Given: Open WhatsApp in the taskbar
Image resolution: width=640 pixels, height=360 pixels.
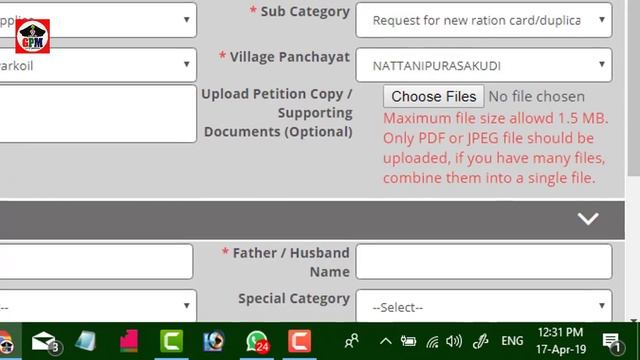Looking at the screenshot, I should 257,341.
